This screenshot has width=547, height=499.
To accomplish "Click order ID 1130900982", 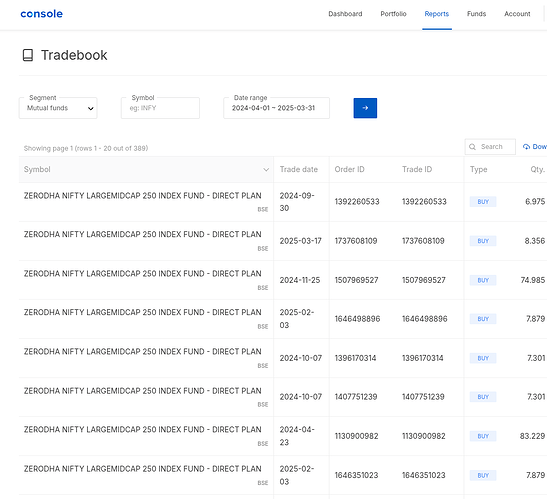I will (x=356, y=436).
